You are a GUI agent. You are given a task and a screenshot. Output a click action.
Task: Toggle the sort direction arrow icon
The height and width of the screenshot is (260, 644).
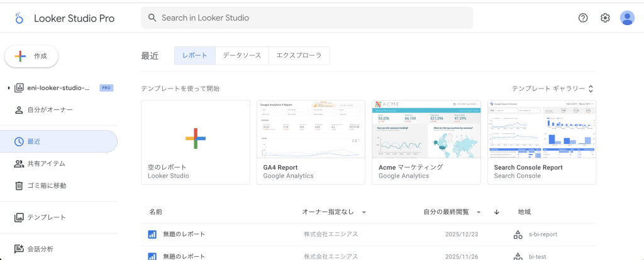click(x=497, y=212)
